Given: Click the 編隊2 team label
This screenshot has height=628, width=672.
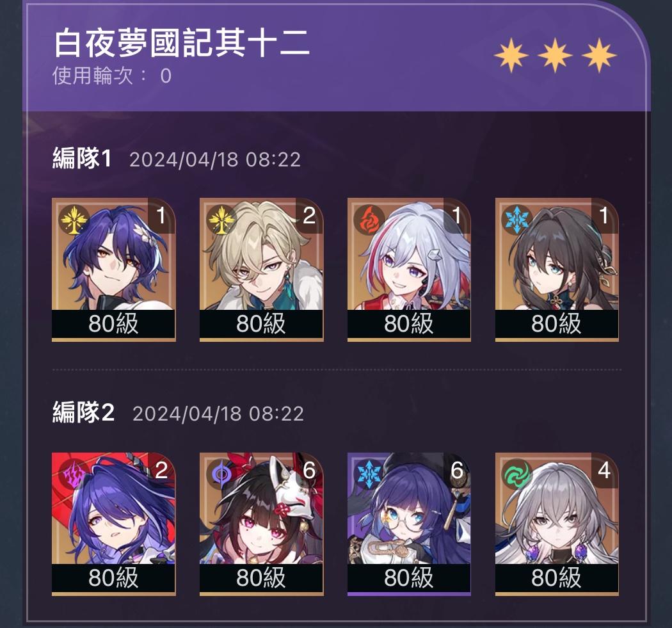Looking at the screenshot, I should click(x=84, y=412).
